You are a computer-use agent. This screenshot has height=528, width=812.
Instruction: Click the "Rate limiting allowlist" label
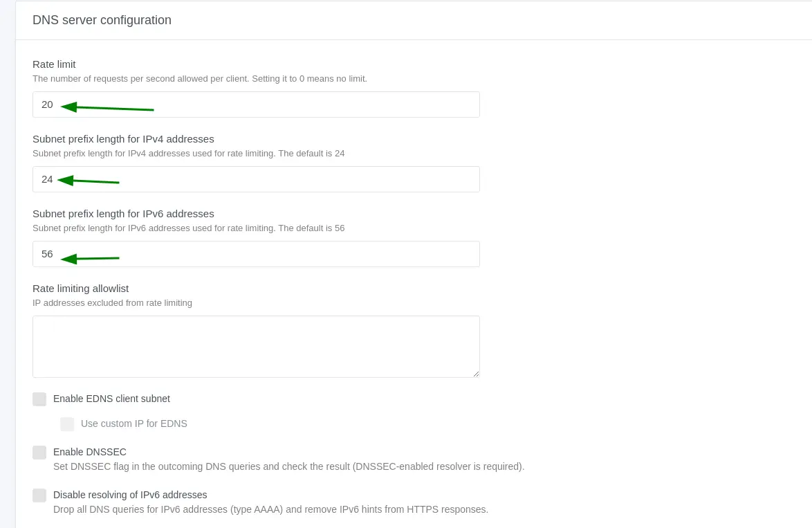tap(81, 289)
